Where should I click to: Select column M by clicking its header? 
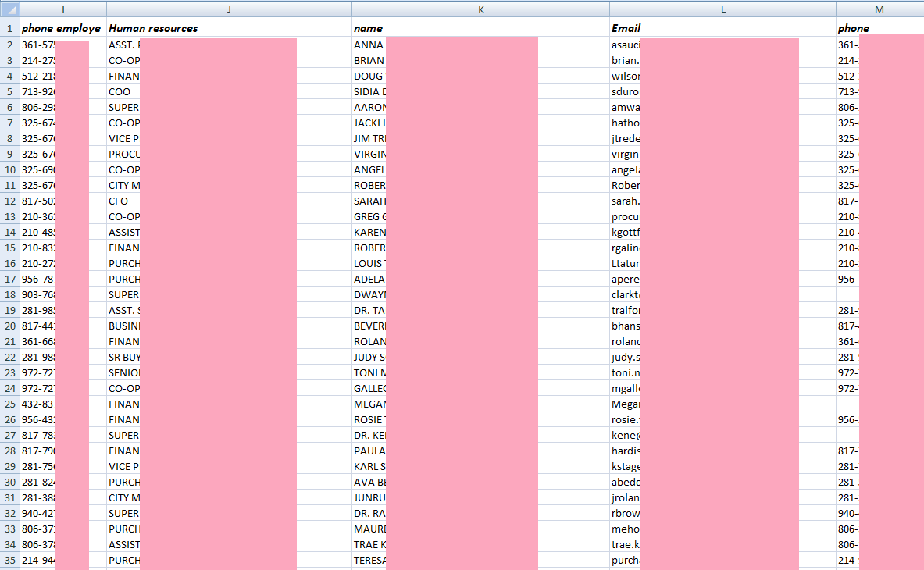point(879,9)
